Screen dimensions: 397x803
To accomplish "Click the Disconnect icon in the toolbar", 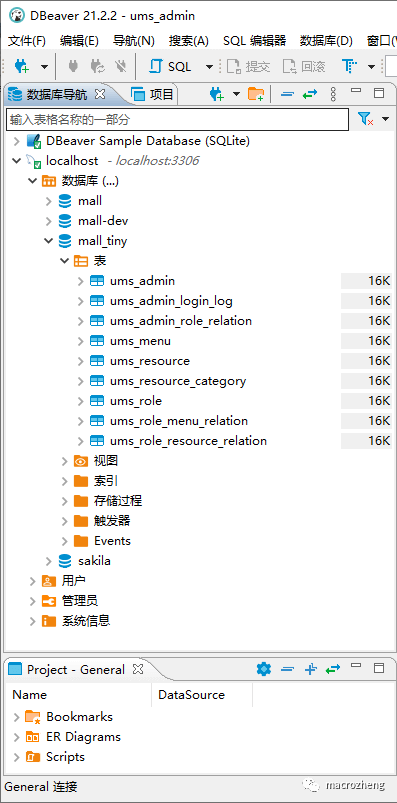I will (x=120, y=67).
